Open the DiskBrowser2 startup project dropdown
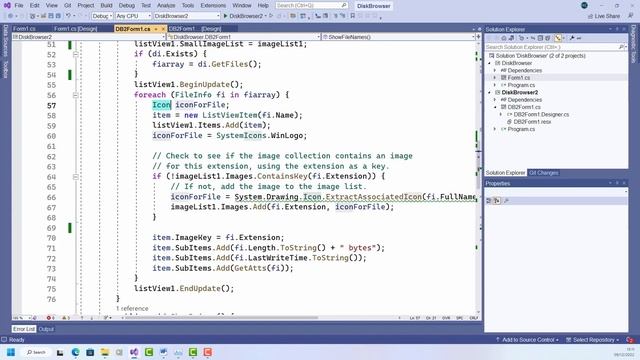The height and width of the screenshot is (360, 640). [x=187, y=16]
